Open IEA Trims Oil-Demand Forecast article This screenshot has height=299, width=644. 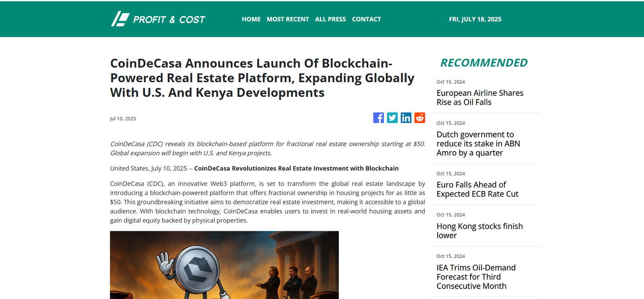click(476, 277)
